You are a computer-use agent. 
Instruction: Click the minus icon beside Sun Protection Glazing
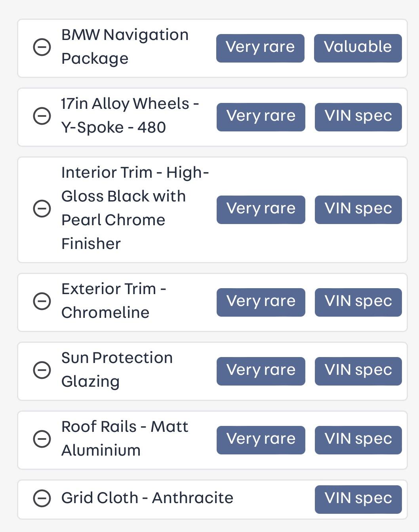click(42, 370)
